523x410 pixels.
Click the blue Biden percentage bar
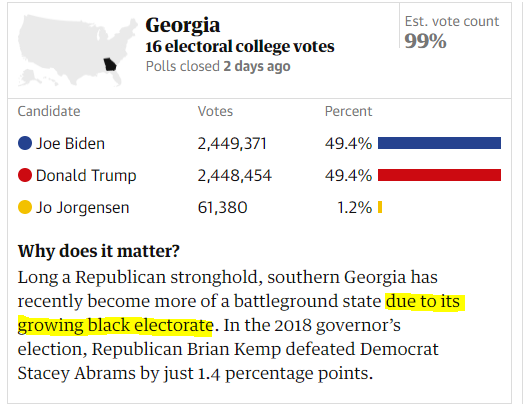[x=439, y=143]
